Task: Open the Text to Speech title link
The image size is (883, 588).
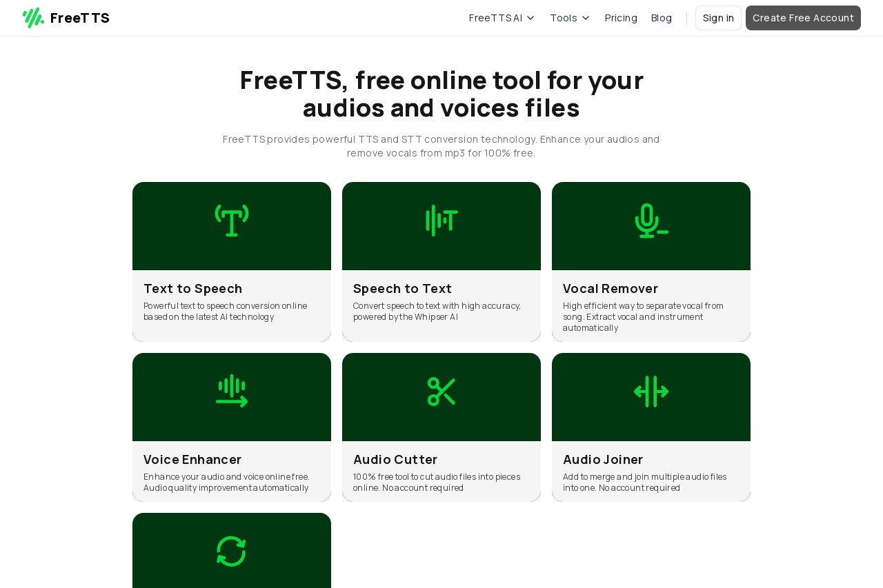Action: point(192,288)
